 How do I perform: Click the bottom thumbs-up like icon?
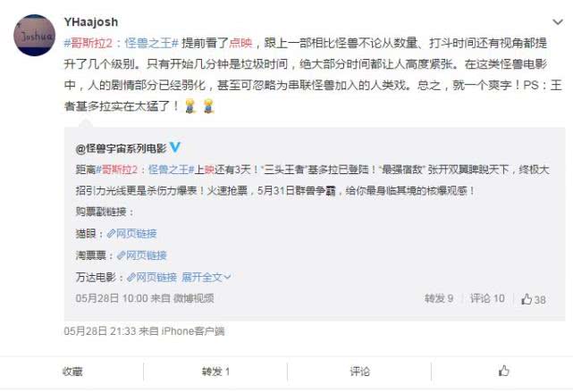[504, 371]
